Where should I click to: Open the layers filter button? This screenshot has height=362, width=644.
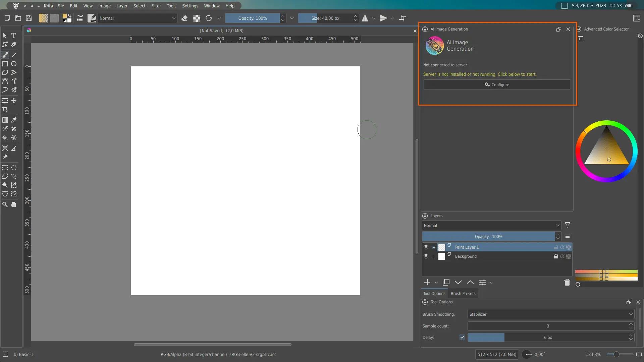pyautogui.click(x=568, y=226)
